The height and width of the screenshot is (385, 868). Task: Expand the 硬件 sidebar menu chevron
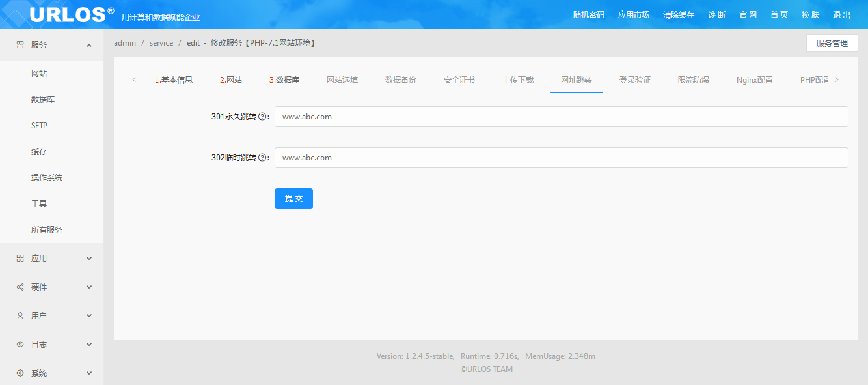click(89, 287)
